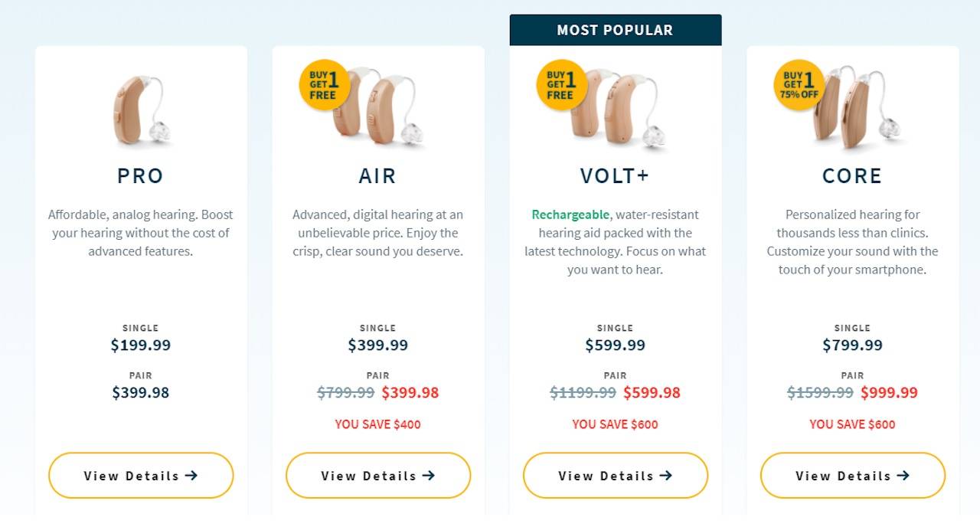This screenshot has height=527, width=980.
Task: Click the MOST POPULAR banner
Action: [x=616, y=31]
